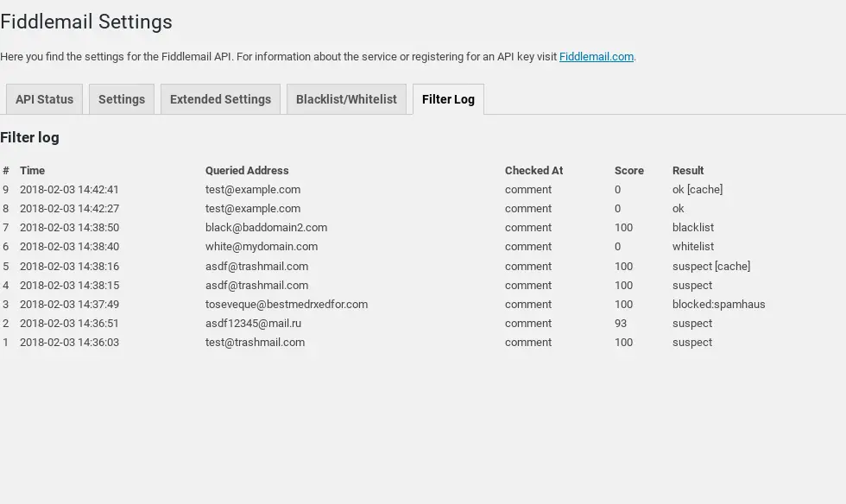Open the API Status tab
The width and height of the screenshot is (846, 504).
click(x=44, y=99)
